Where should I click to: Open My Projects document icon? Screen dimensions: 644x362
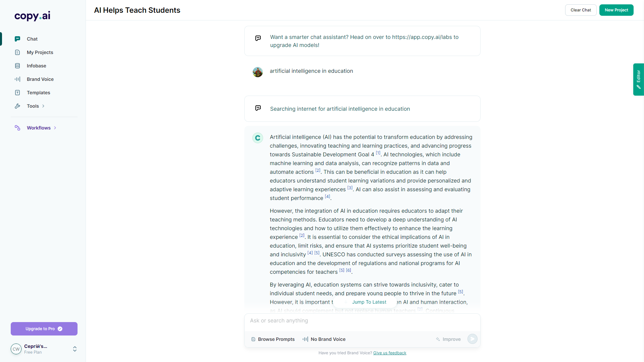point(17,52)
